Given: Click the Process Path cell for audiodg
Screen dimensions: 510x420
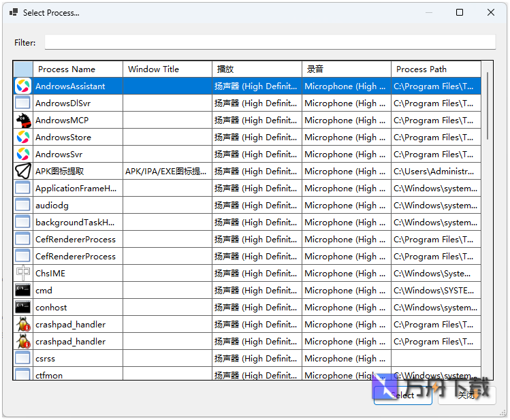Looking at the screenshot, I should (x=436, y=205).
